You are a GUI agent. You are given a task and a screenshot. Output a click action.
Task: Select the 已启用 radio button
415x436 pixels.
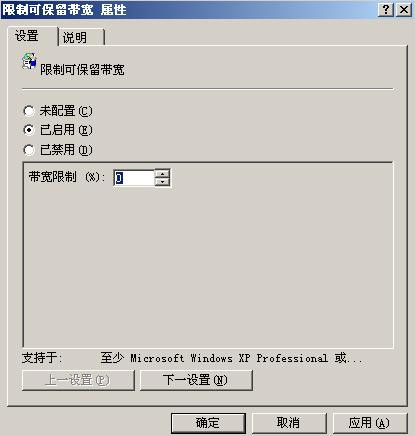coord(29,130)
